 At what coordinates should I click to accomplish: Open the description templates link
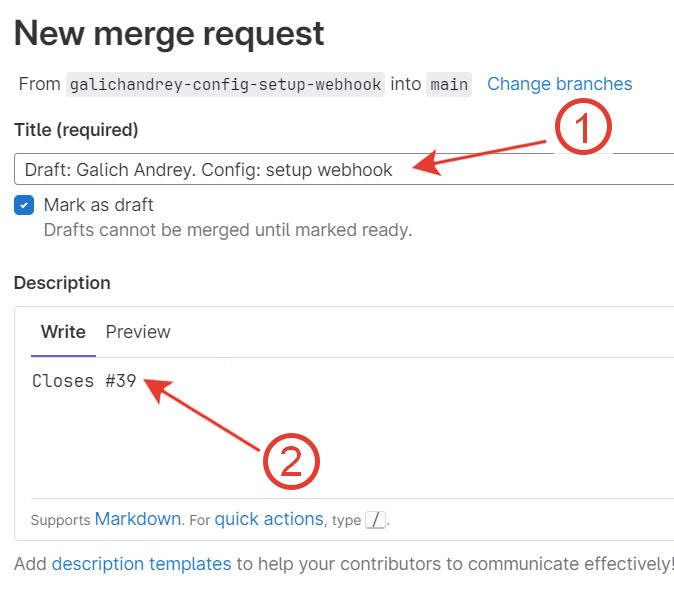coord(141,564)
